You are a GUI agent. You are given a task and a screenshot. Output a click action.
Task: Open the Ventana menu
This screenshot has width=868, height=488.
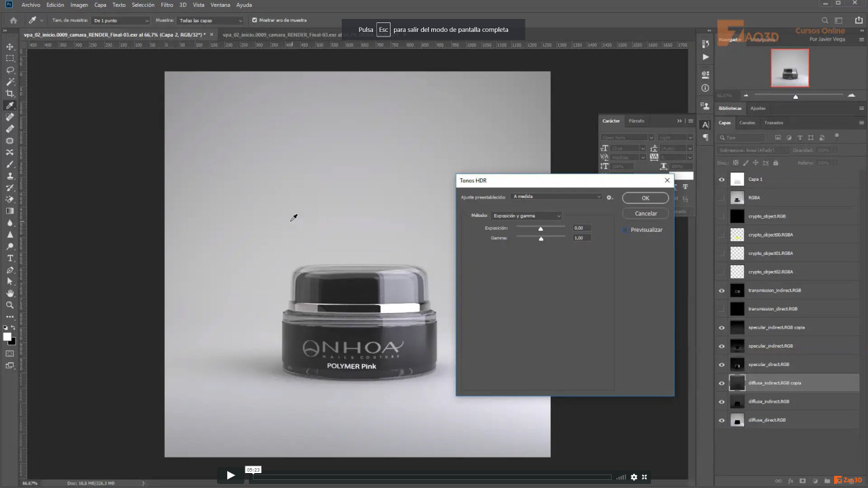(x=220, y=5)
